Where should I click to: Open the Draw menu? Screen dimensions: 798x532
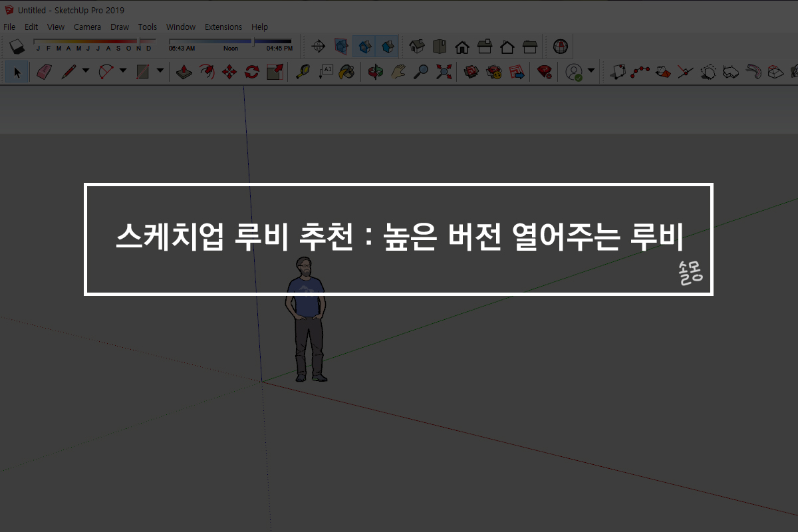[120, 27]
